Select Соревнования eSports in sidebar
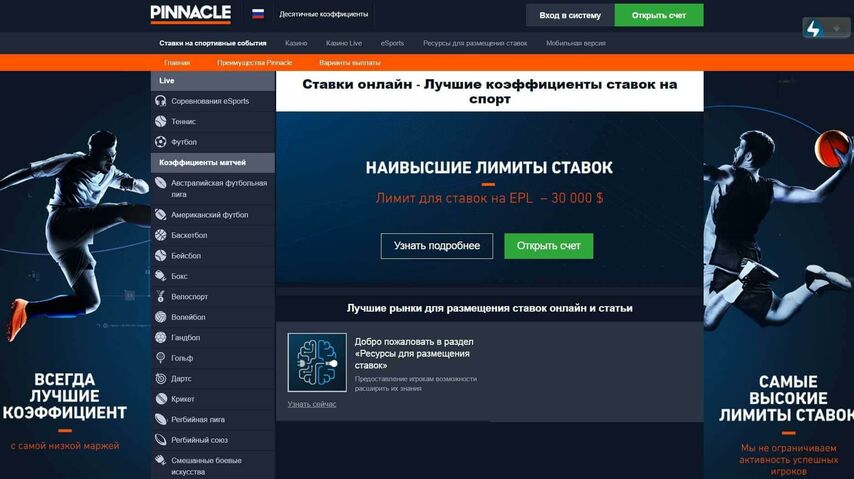 click(x=212, y=101)
